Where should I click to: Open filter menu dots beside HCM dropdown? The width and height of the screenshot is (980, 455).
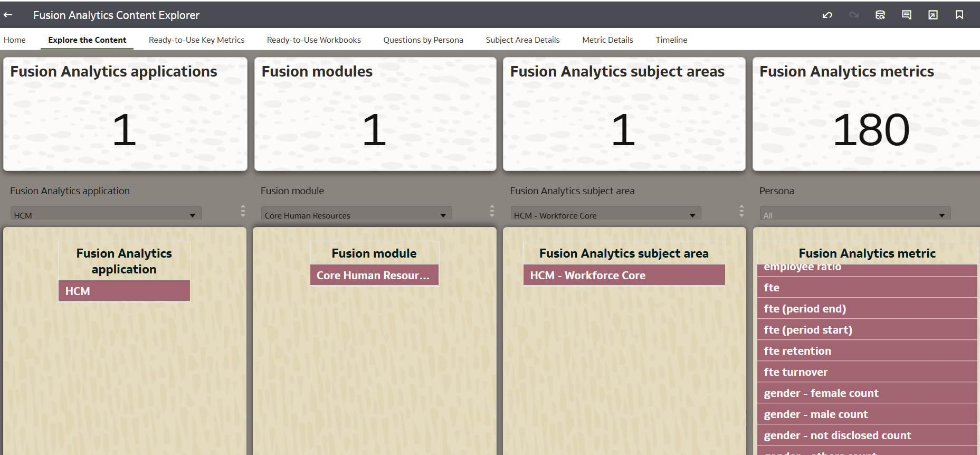point(243,211)
